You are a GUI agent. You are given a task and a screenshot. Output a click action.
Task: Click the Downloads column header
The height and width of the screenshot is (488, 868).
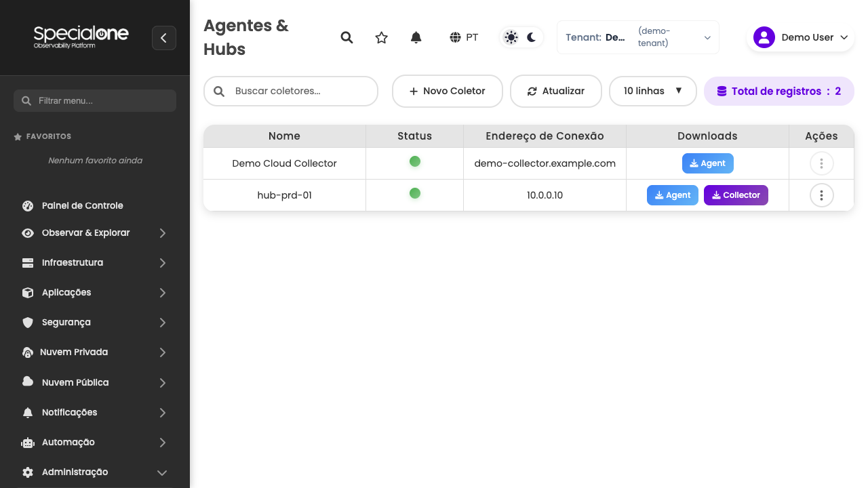[707, 136]
